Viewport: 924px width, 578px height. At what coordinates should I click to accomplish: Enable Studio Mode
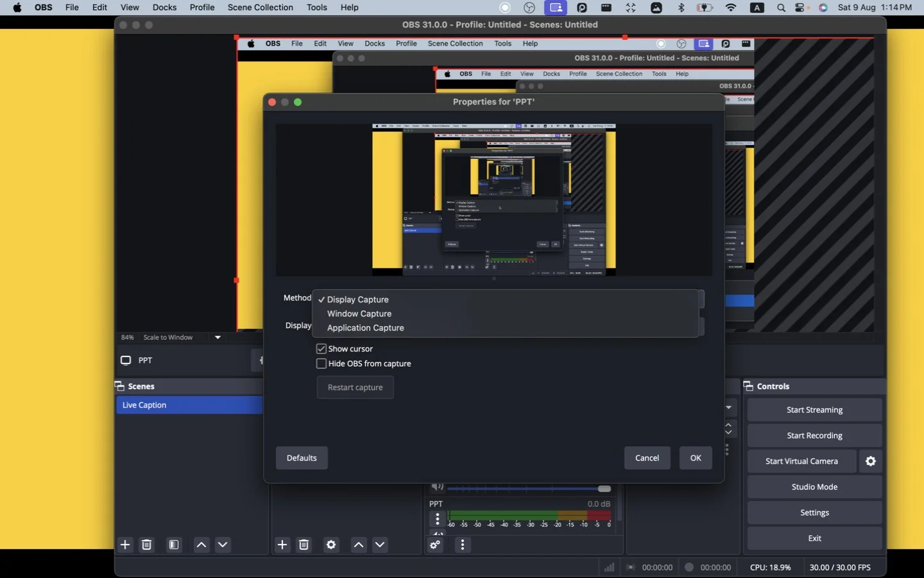tap(814, 487)
